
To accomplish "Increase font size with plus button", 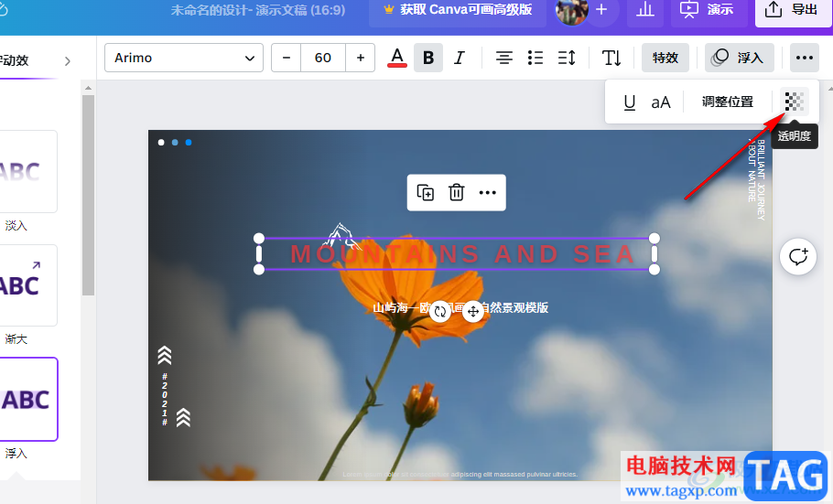I will tap(360, 58).
